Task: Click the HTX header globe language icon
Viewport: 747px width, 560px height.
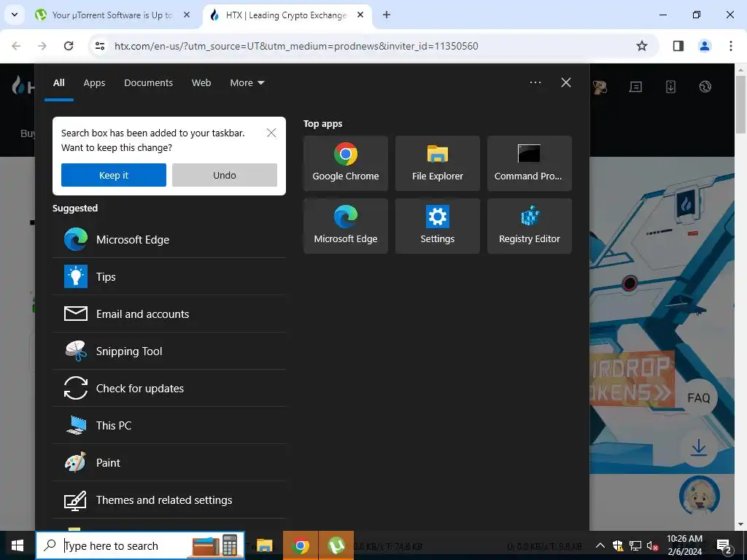Action: [705, 87]
